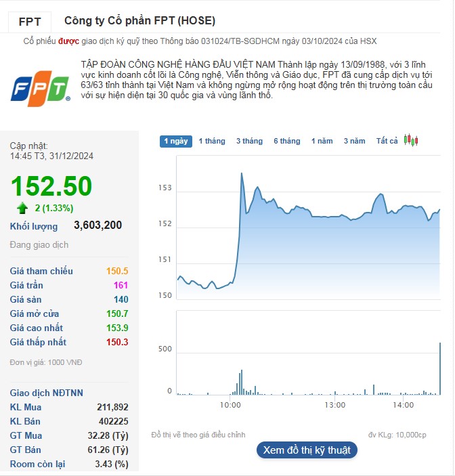This screenshot has height=476, width=455.
Task: Click the 152.50 current price
Action: 51,186
